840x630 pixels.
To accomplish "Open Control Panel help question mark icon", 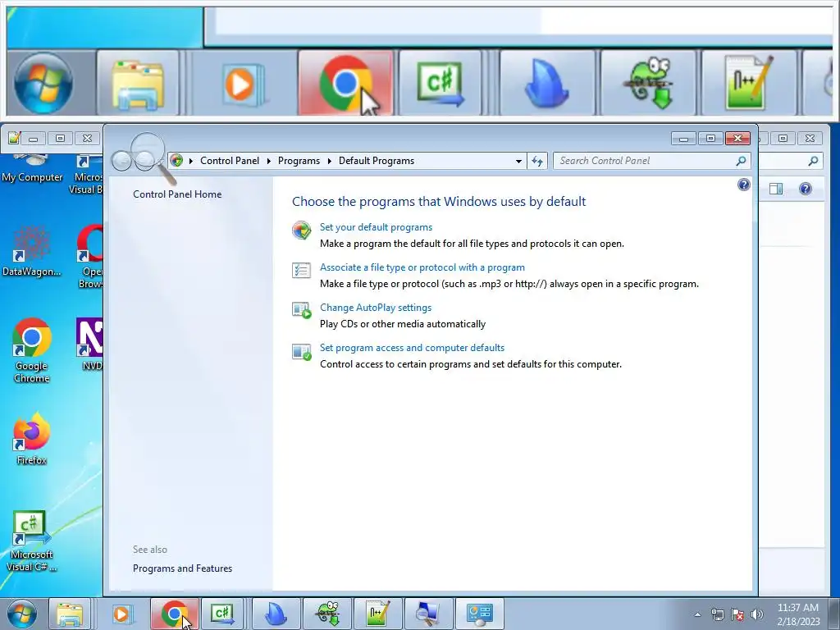I will coord(743,185).
